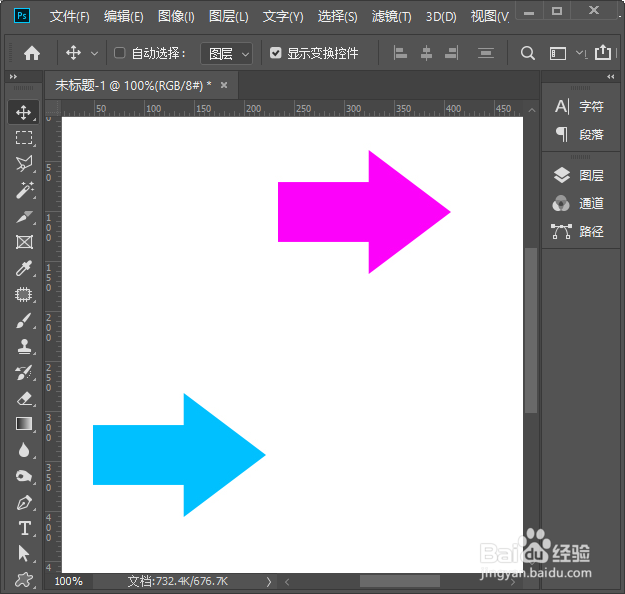Click align horizontal centers icon
This screenshot has height=594, width=625.
click(x=426, y=53)
